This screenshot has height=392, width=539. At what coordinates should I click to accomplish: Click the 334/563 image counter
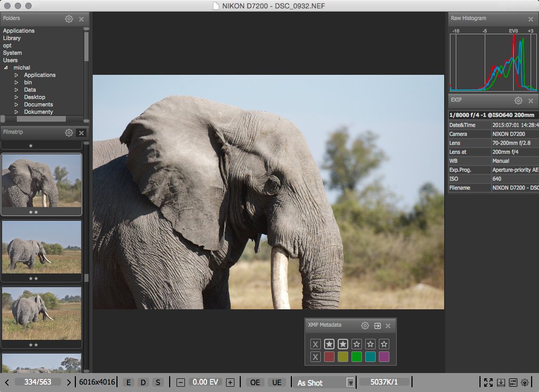point(38,383)
